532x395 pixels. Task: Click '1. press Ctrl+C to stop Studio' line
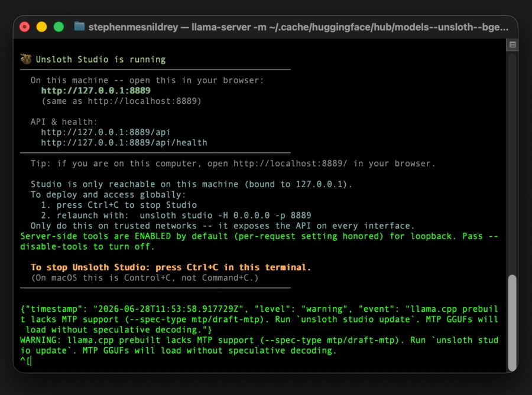click(x=119, y=205)
